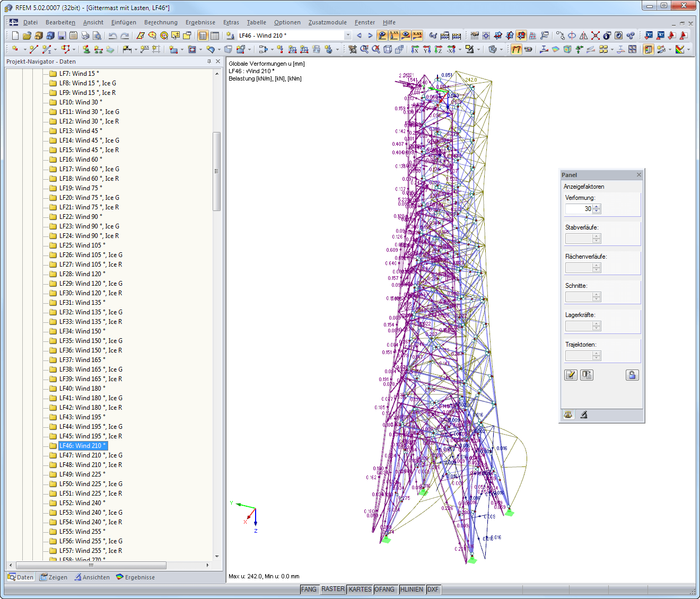
Task: Click the next load case arrow button
Action: [x=370, y=36]
